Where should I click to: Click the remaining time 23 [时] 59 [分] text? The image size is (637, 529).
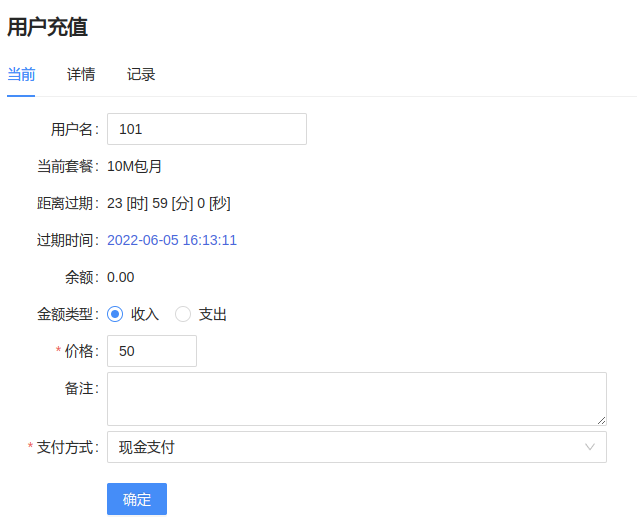click(169, 203)
